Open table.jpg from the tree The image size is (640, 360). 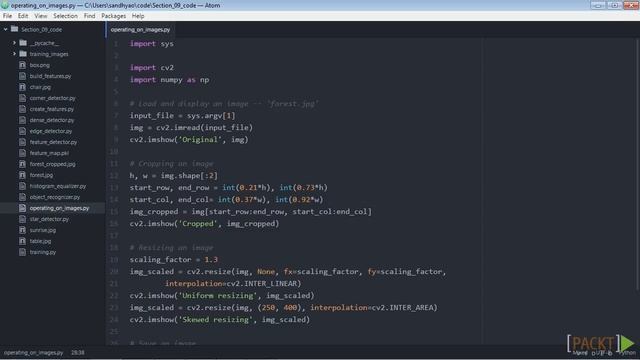click(x=40, y=242)
